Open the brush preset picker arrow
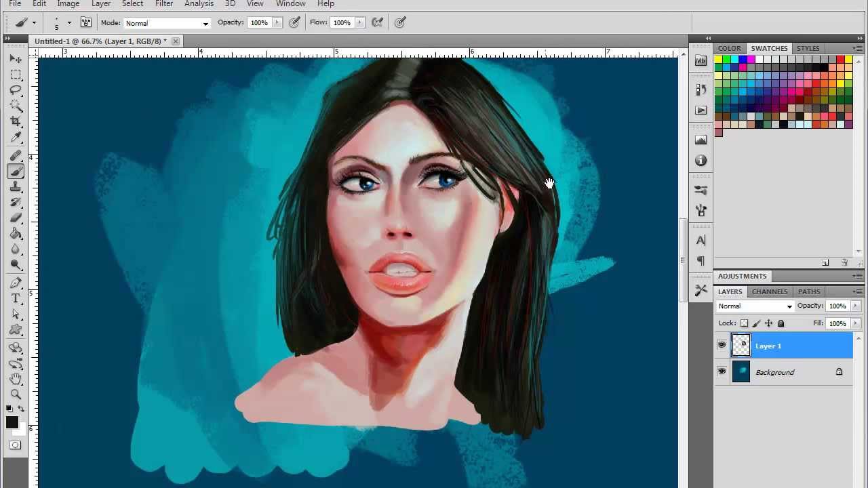The height and width of the screenshot is (488, 868). [x=68, y=23]
